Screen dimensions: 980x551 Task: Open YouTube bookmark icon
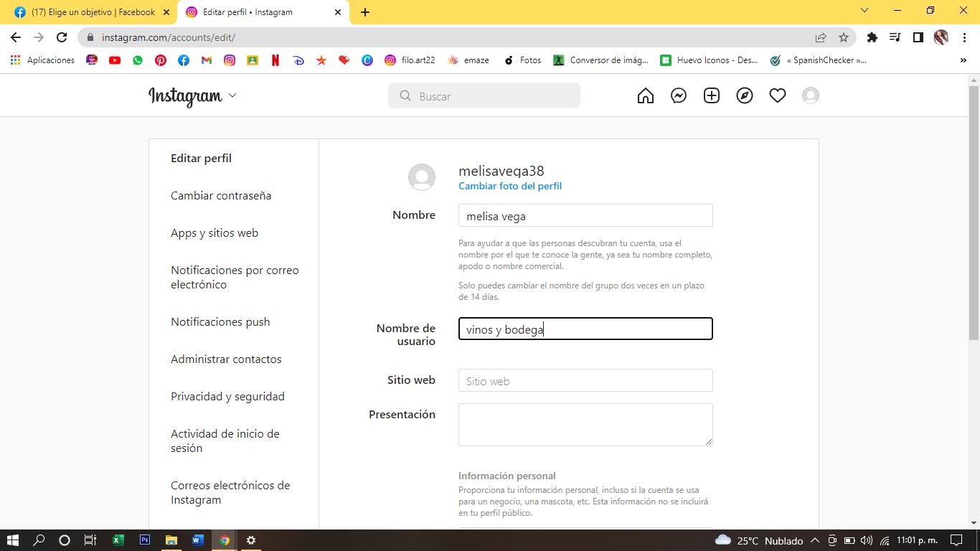[115, 60]
